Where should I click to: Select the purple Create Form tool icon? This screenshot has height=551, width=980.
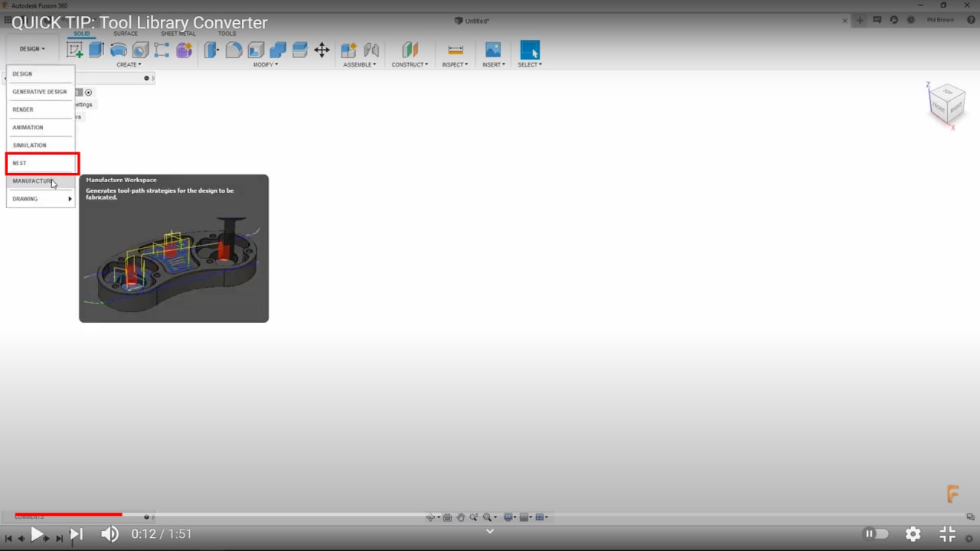(x=184, y=51)
